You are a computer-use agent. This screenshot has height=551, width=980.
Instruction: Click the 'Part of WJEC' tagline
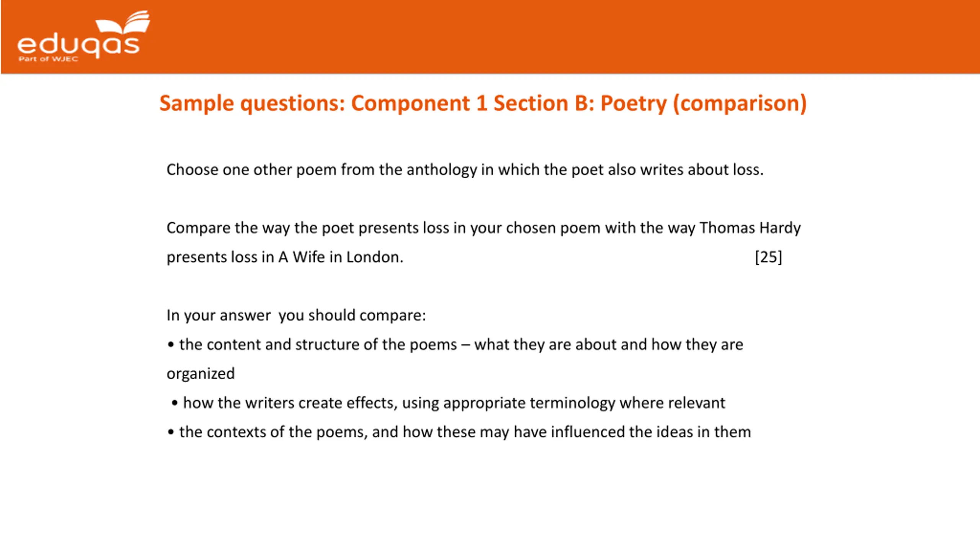point(48,59)
